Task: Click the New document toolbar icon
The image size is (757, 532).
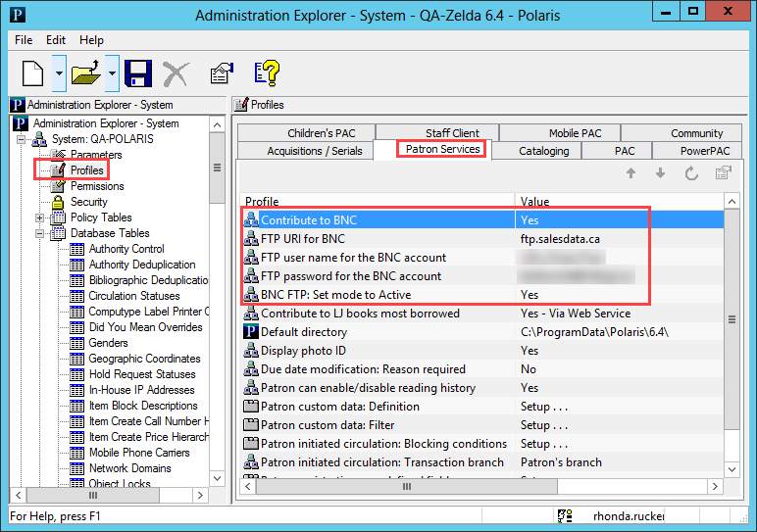Action: pos(32,73)
